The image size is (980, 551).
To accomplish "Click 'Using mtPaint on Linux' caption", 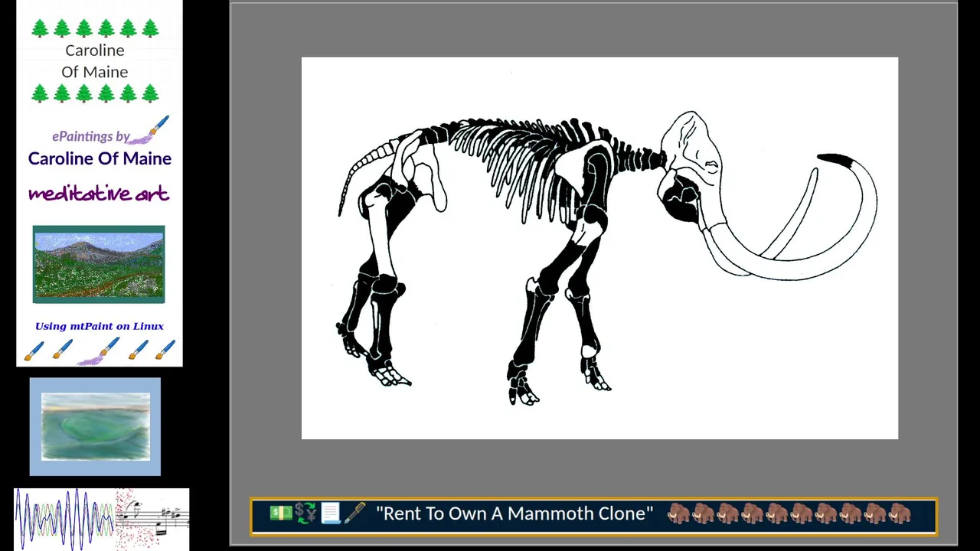I will (x=100, y=326).
